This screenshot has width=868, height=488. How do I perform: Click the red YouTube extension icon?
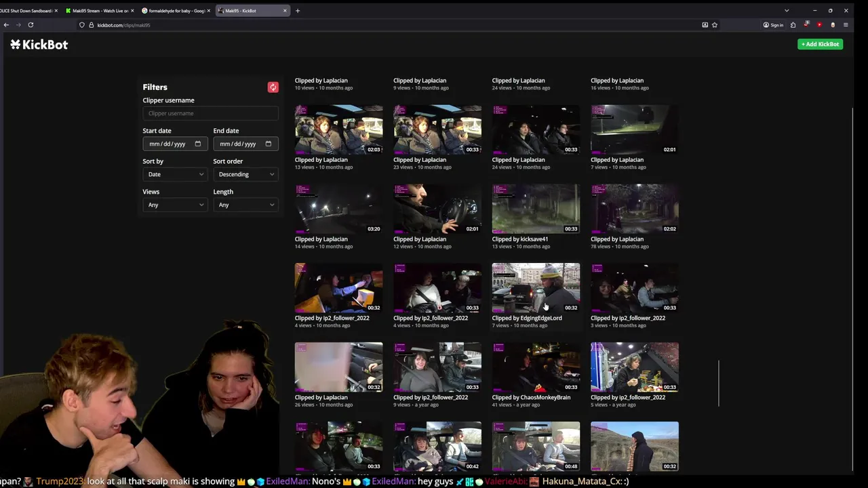pos(819,25)
